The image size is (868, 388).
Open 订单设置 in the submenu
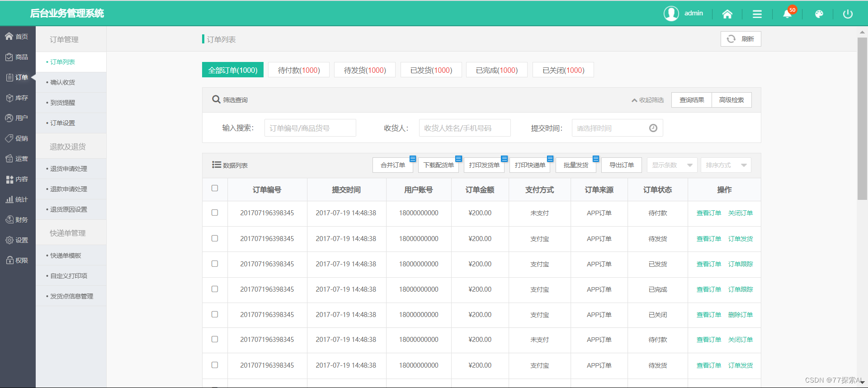[x=71, y=123]
